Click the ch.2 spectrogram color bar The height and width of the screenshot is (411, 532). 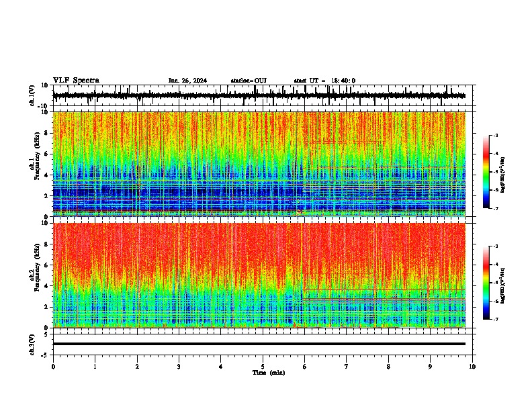(486, 283)
